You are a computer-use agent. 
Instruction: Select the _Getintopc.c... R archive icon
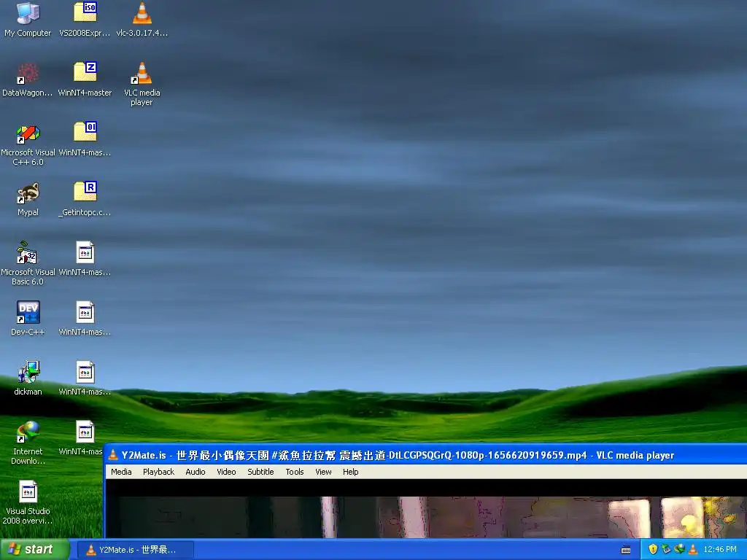85,199
